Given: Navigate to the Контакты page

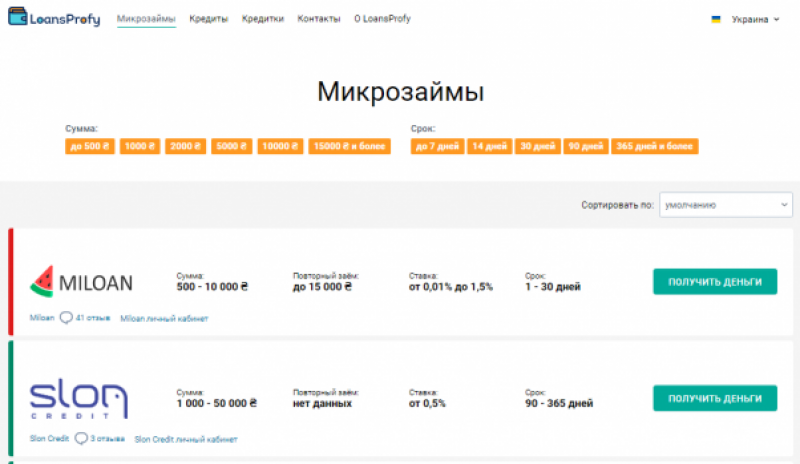Looking at the screenshot, I should (x=319, y=19).
